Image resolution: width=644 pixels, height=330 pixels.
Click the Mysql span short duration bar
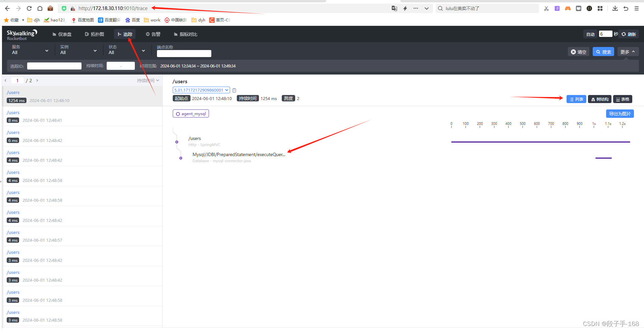(x=603, y=158)
